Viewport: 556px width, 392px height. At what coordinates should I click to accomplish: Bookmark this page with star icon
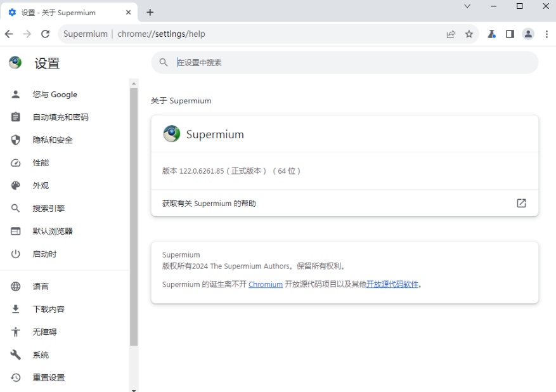pos(469,34)
